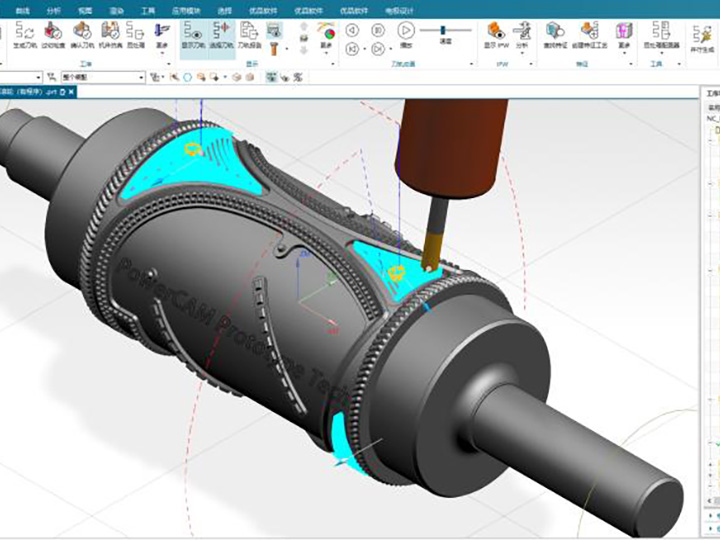Toggle the highlighted eye display icon

pyautogui.click(x=274, y=31)
